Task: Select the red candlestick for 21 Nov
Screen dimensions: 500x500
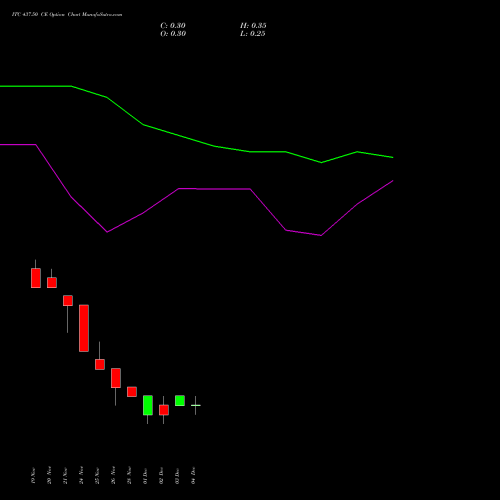Action: coord(68,301)
